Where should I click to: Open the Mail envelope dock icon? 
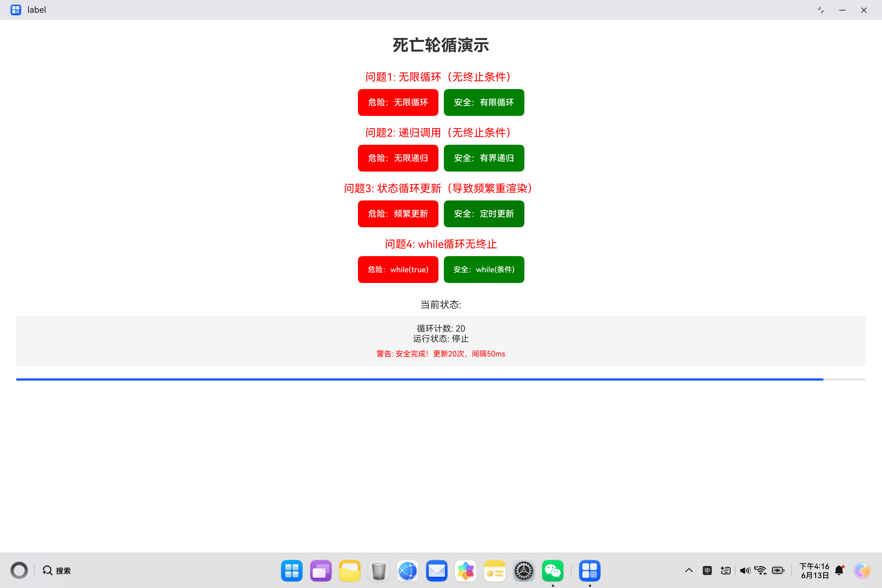point(436,571)
